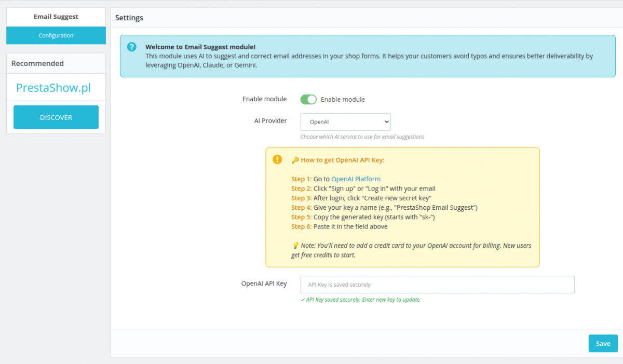This screenshot has height=364, width=623.
Task: Toggle the Enable module switch
Action: (x=308, y=99)
